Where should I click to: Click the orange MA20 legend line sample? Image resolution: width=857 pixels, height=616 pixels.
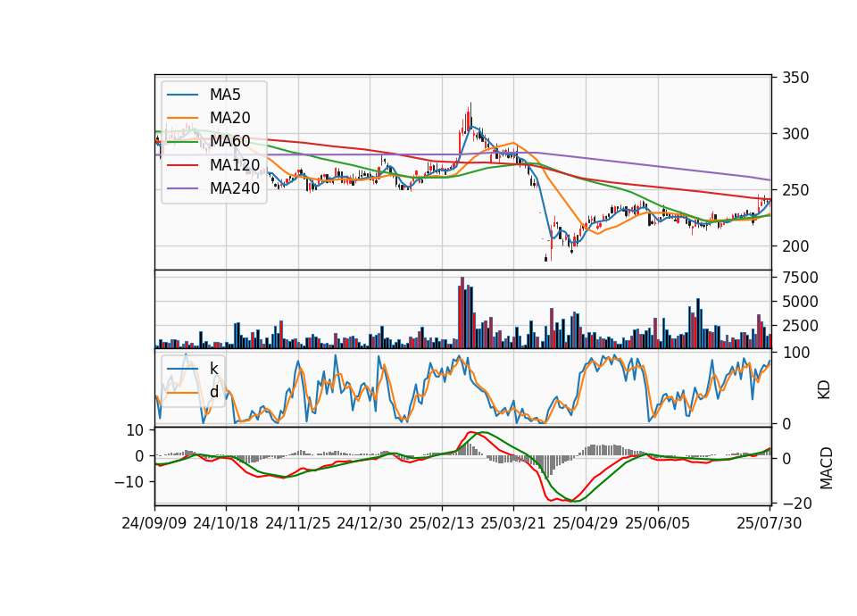coord(182,118)
